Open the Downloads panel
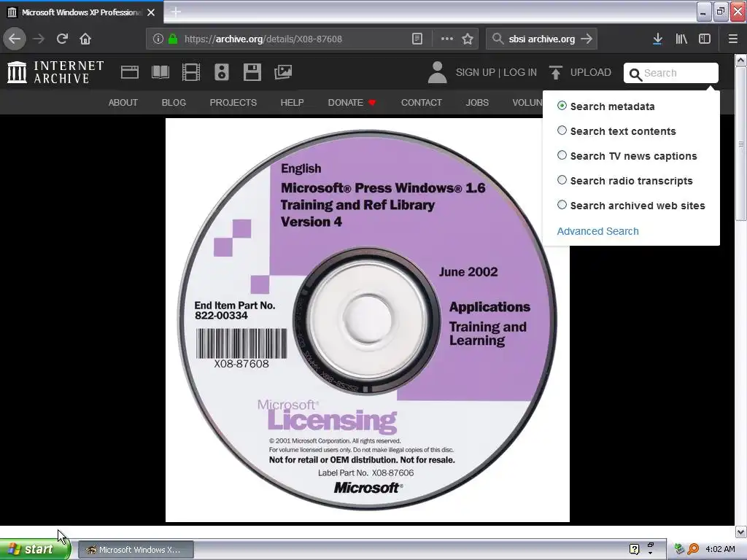Viewport: 747px width, 560px height. 657,39
